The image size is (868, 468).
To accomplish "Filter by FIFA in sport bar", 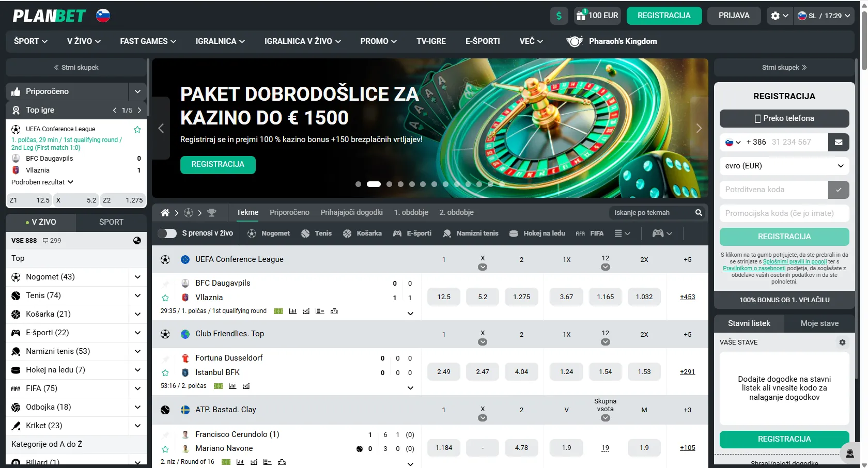I will point(590,233).
